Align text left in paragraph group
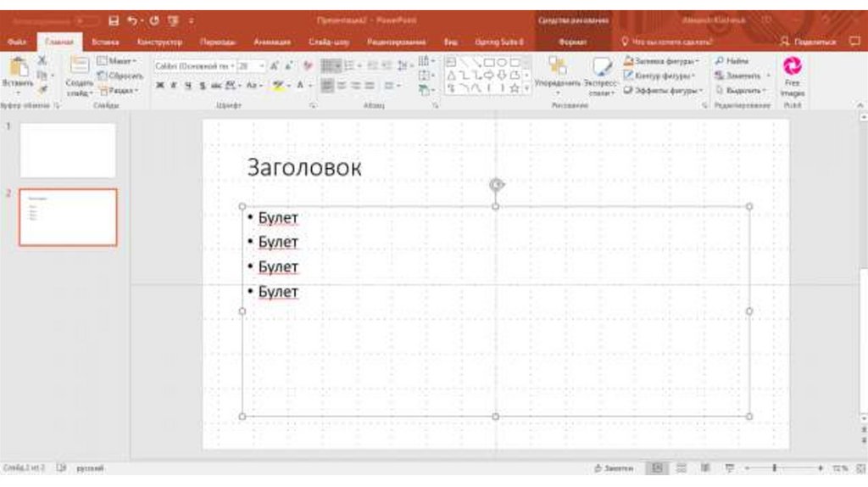This screenshot has height=487, width=868. (x=328, y=86)
